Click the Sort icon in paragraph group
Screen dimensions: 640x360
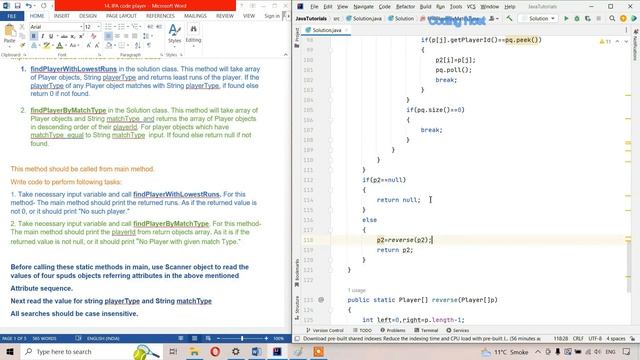coord(138,46)
